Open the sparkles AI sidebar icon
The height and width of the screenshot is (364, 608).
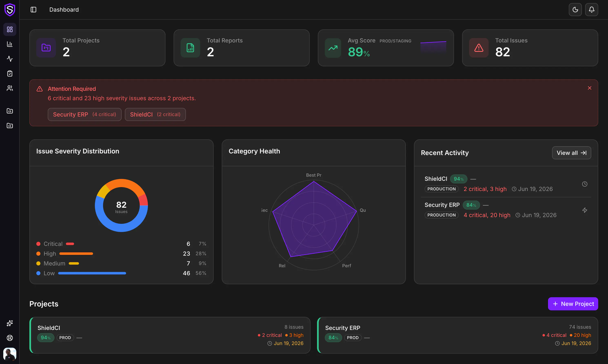click(x=10, y=323)
